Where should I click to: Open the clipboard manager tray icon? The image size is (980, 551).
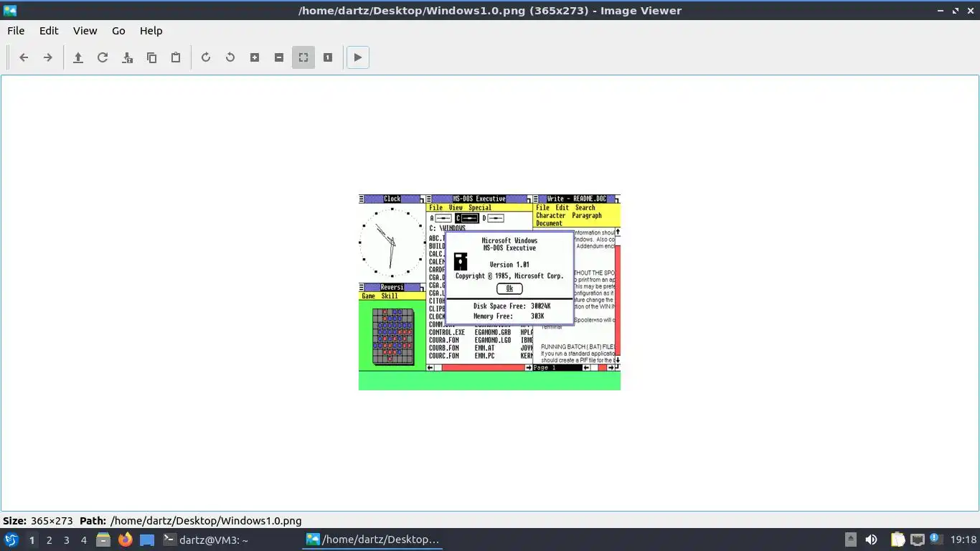(x=897, y=540)
